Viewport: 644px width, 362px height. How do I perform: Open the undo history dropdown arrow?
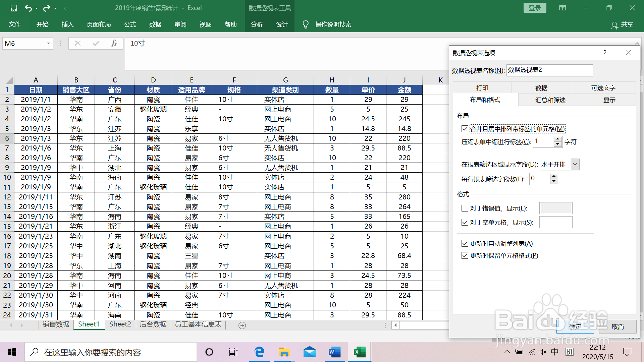tap(37, 8)
